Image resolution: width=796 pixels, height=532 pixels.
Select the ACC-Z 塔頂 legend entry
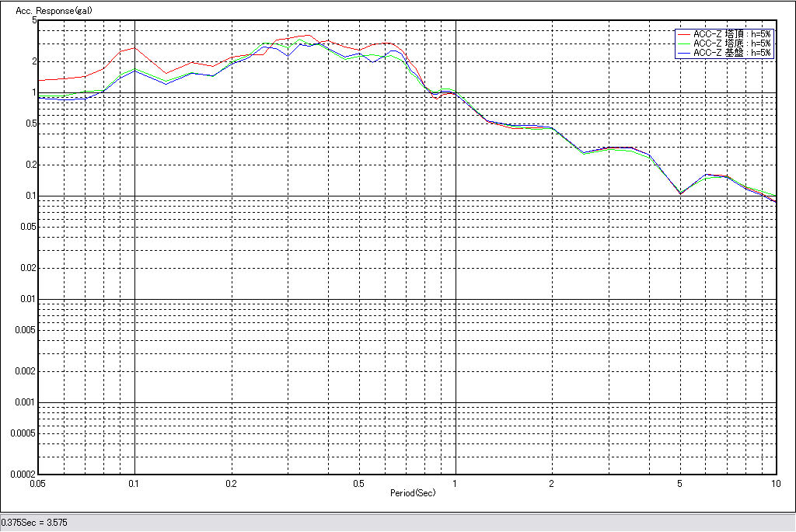click(x=731, y=34)
